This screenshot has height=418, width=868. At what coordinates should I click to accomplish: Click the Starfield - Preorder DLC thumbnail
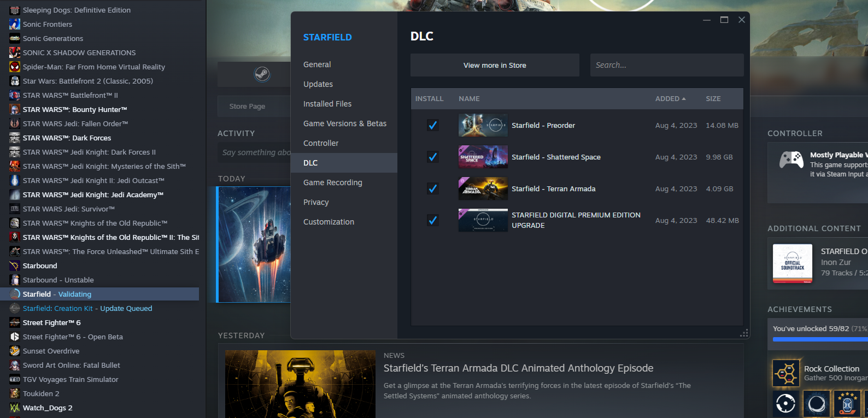483,125
